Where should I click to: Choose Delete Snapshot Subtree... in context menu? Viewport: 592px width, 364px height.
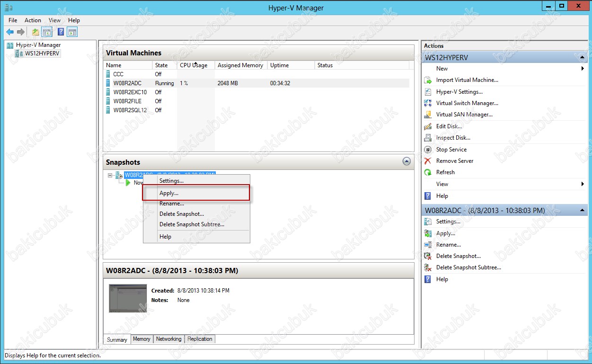click(196, 224)
